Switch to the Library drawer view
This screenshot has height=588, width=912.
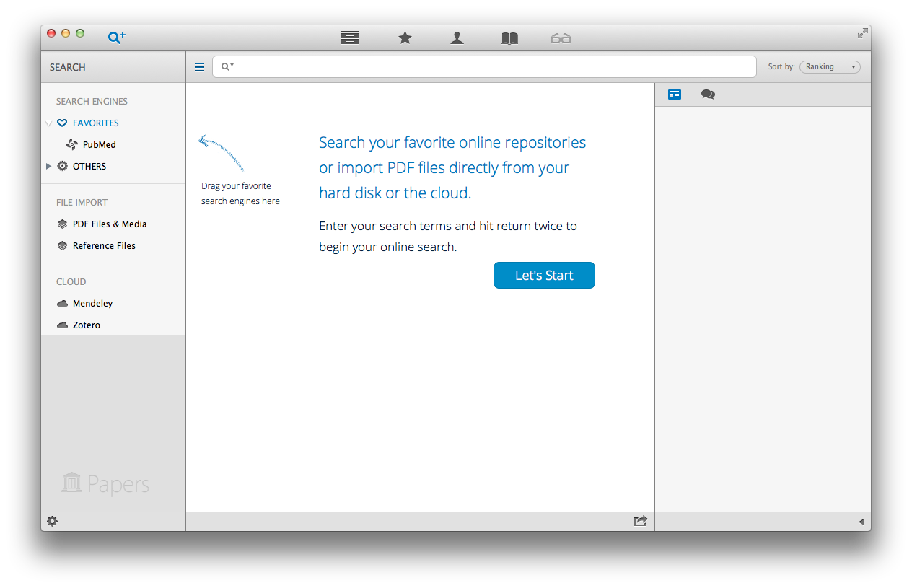(x=350, y=38)
